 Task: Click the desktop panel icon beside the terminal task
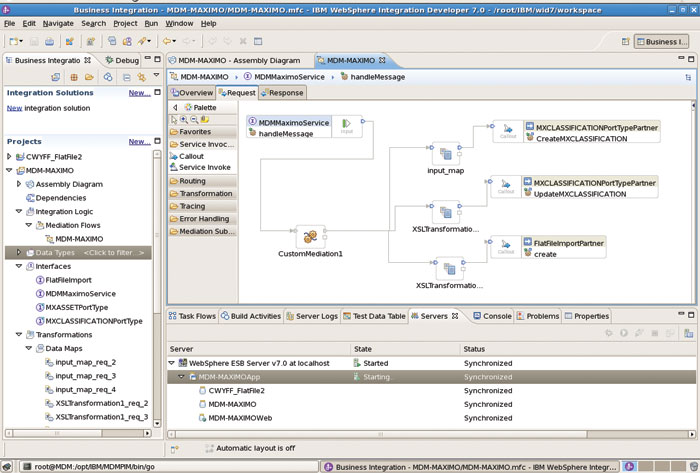7,467
